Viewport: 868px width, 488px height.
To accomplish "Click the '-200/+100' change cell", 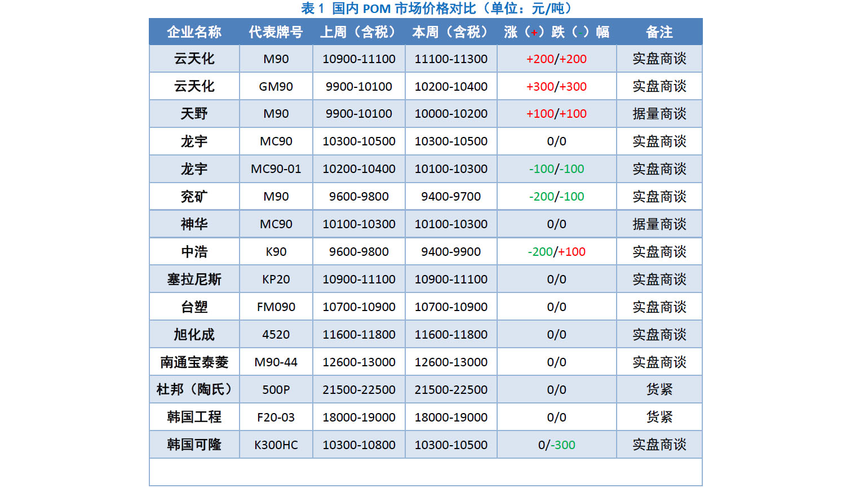I will click(x=557, y=252).
